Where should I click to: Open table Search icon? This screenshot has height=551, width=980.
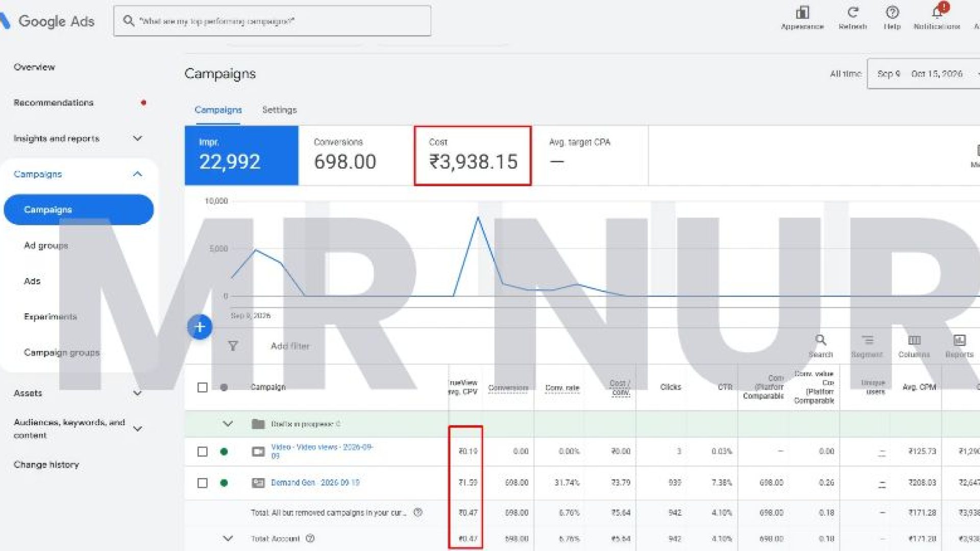820,340
